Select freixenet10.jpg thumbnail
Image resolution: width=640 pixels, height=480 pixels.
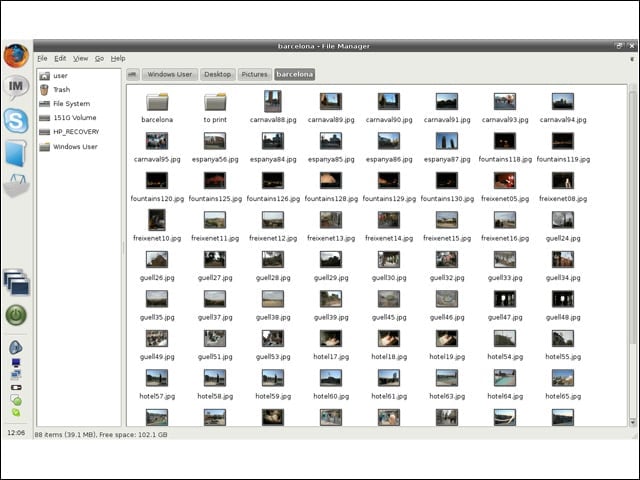(157, 220)
